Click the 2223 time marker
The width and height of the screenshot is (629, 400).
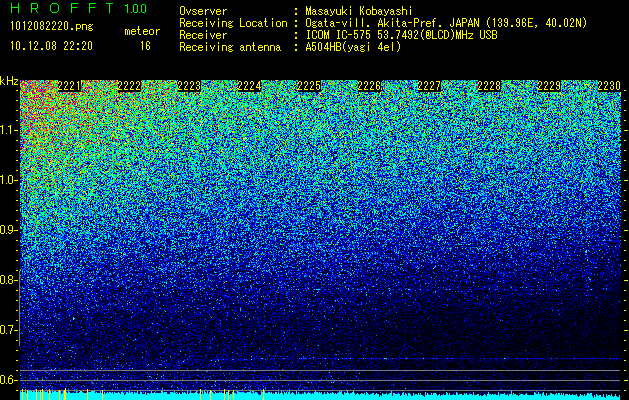click(x=189, y=86)
